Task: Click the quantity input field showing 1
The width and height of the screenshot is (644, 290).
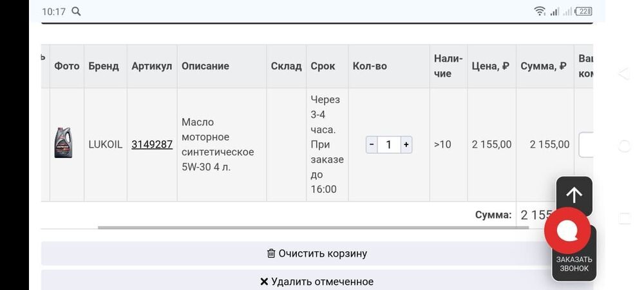Action: click(389, 144)
